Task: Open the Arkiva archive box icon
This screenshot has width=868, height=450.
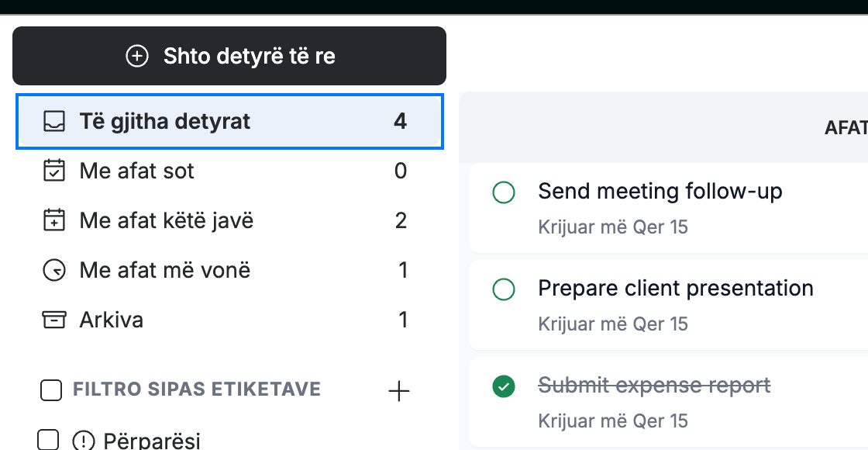Action: click(54, 320)
